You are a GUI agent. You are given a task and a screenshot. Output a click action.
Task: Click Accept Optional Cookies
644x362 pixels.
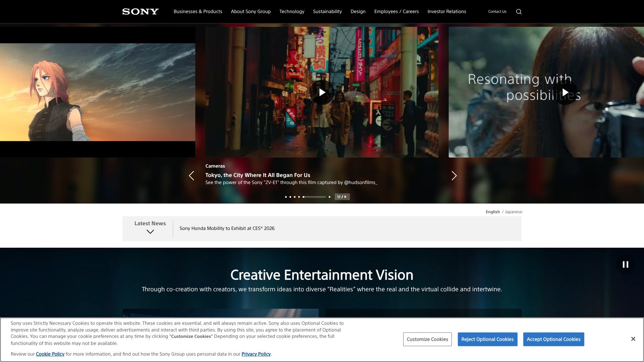(553, 339)
